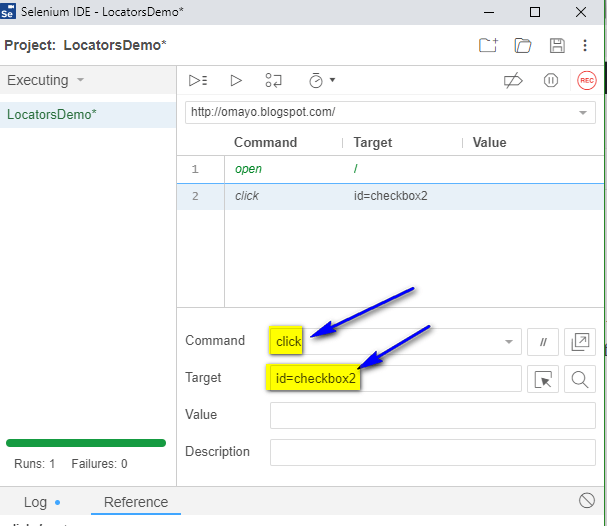The height and width of the screenshot is (526, 607).
Task: Click the Project: LocatorsDemo* title
Action: pyautogui.click(x=85, y=45)
